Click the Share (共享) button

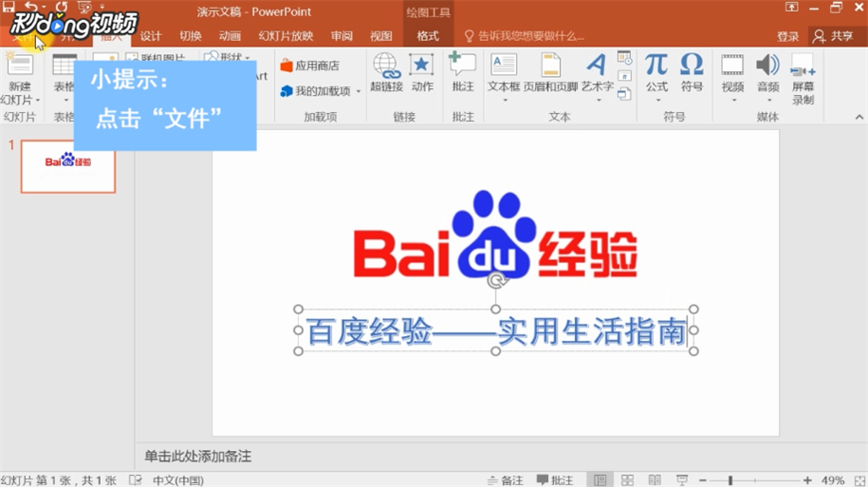(x=833, y=36)
